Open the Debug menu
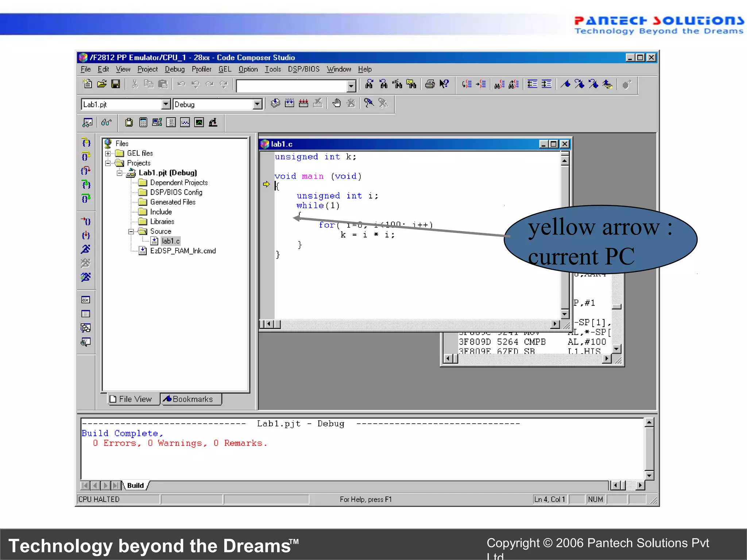The height and width of the screenshot is (560, 747). click(175, 69)
